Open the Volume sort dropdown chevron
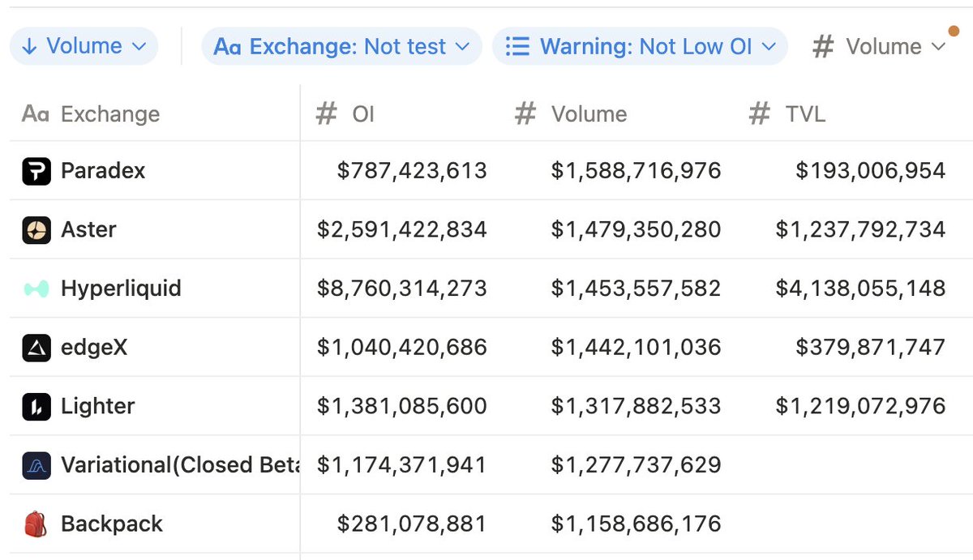973x560 pixels. [x=139, y=47]
